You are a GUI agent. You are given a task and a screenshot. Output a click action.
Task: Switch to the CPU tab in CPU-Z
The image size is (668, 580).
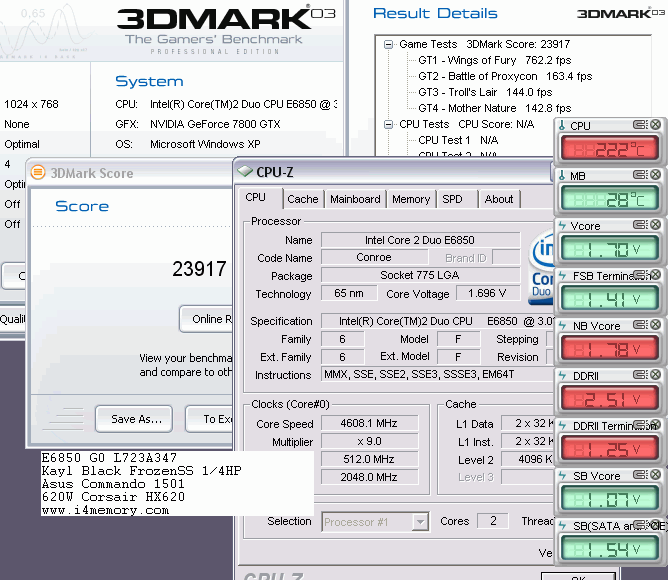click(x=256, y=197)
